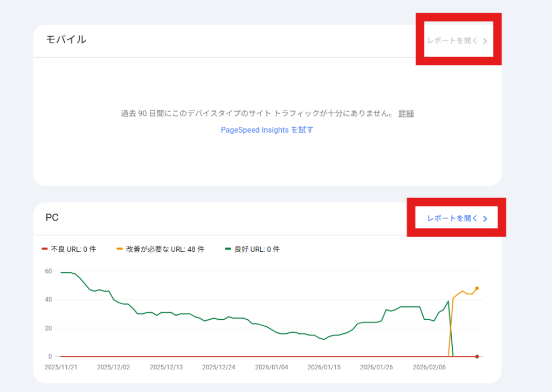Click the green 良好 URL legend swatch
Screen dimensions: 552x392
tap(228, 249)
